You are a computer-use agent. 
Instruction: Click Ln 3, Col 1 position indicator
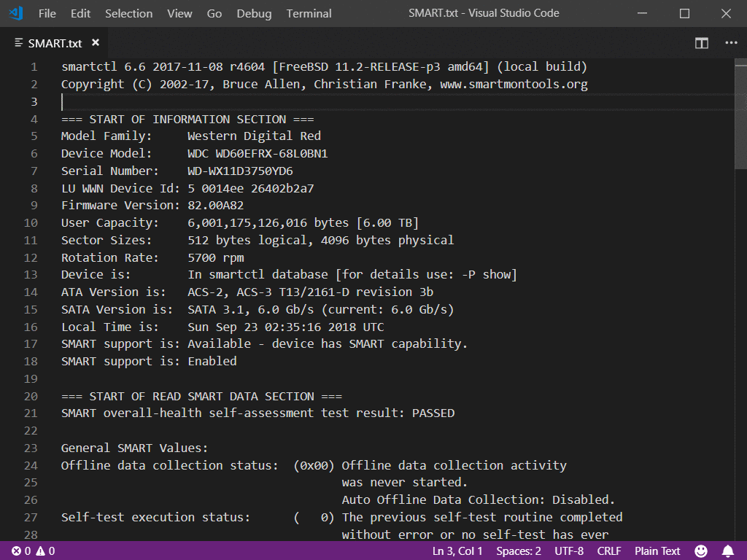[x=457, y=551]
